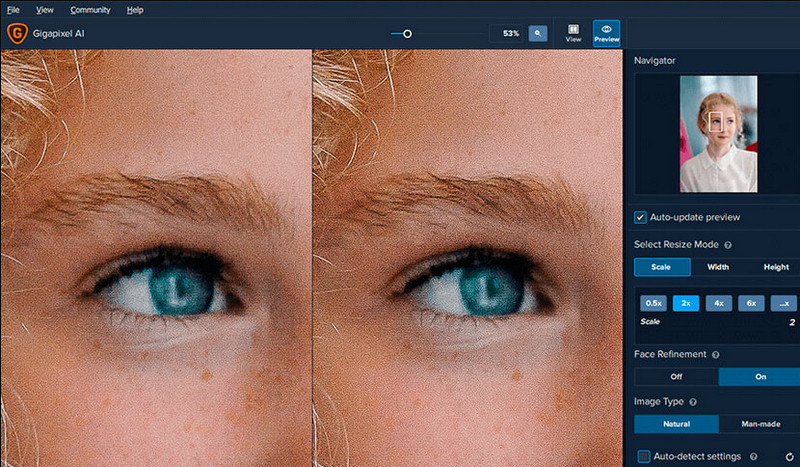Click the 'Navigator' panel heading
Image resolution: width=800 pixels, height=467 pixels.
pyautogui.click(x=655, y=61)
